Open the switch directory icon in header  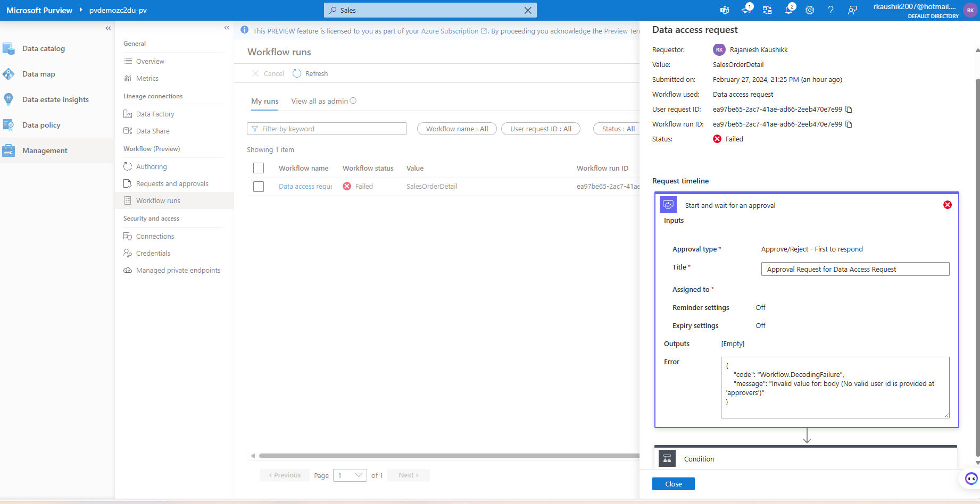pos(767,10)
